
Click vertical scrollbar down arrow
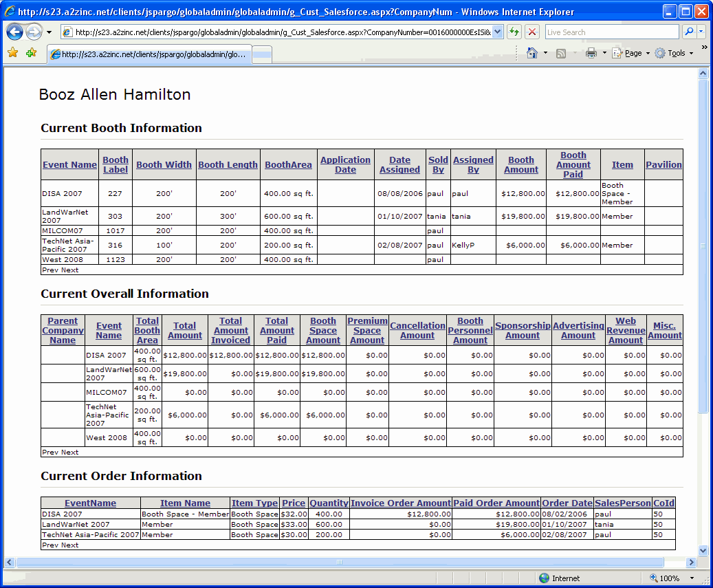[703, 551]
